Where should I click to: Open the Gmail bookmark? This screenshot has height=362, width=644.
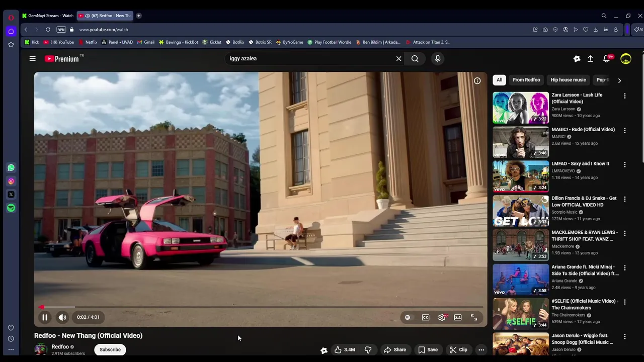pos(145,42)
